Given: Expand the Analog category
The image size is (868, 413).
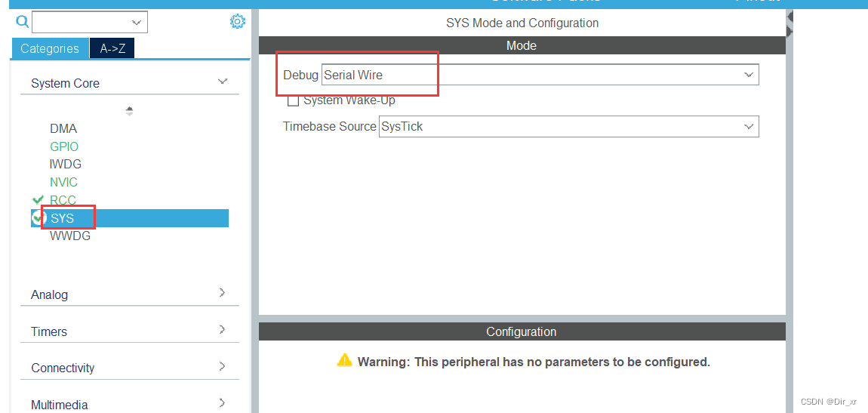Looking at the screenshot, I should click(222, 293).
